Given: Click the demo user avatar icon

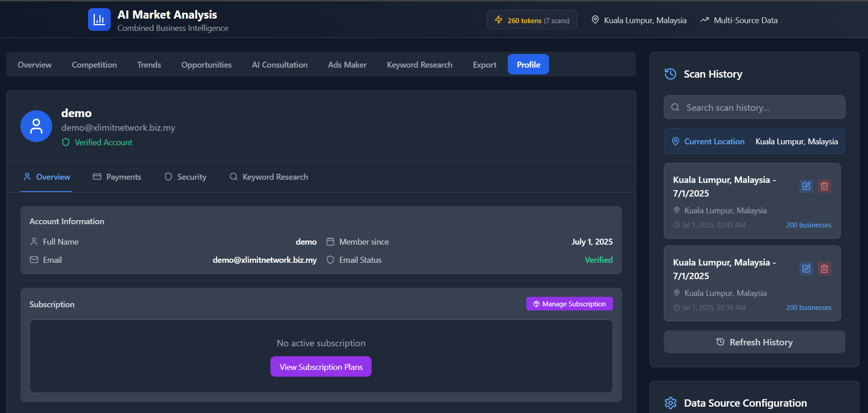Looking at the screenshot, I should pos(36,126).
